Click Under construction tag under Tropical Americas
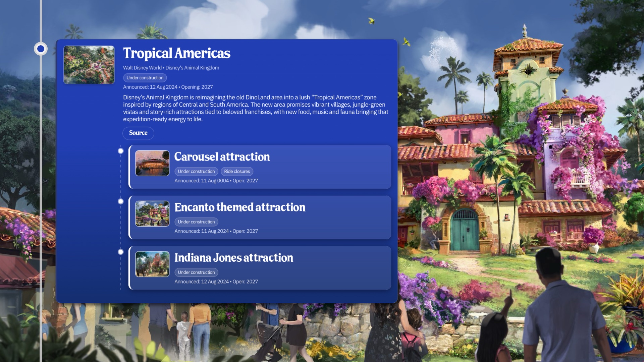644x362 pixels. click(x=145, y=78)
